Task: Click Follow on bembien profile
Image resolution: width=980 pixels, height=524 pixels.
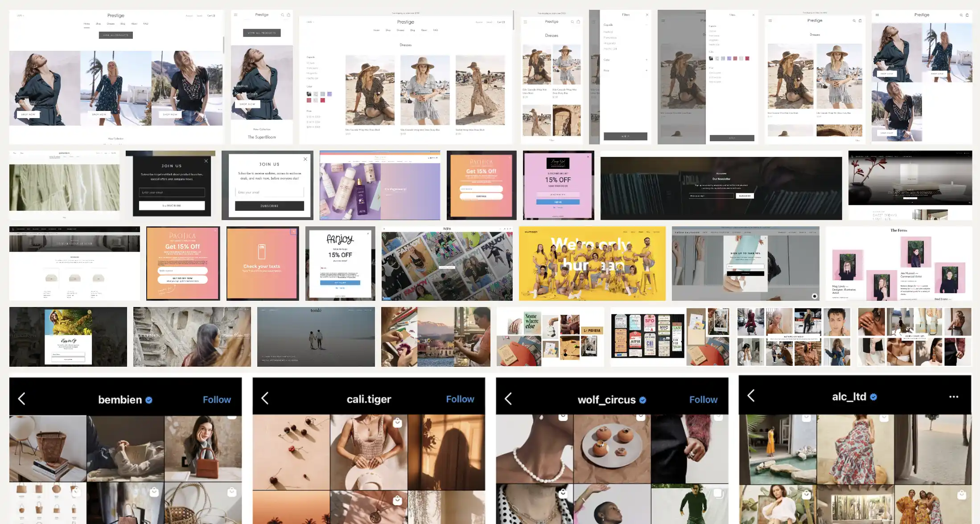Action: point(217,400)
